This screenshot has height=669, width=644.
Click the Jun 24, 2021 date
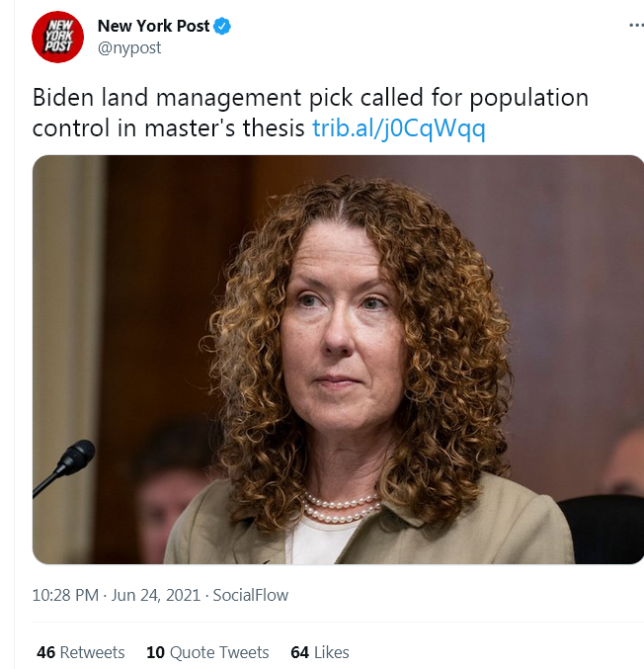tap(156, 595)
